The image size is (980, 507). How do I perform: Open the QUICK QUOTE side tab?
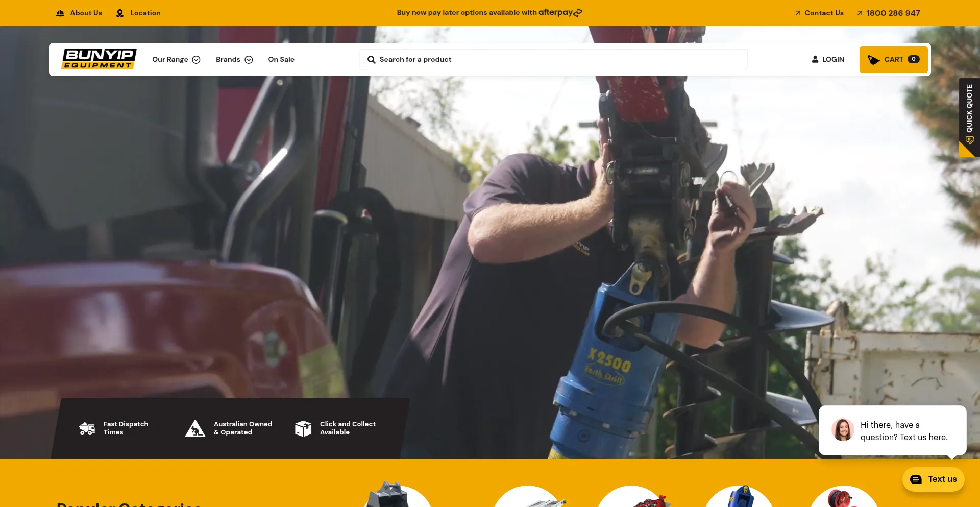[969, 117]
